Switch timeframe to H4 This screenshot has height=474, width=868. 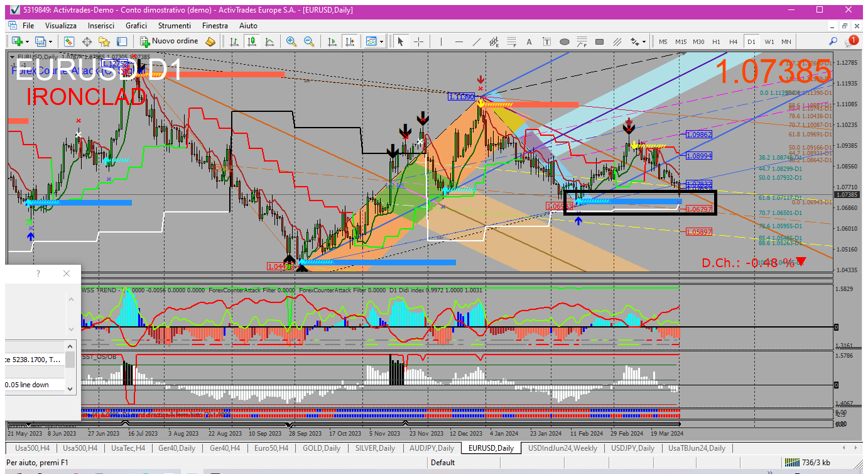coord(734,41)
